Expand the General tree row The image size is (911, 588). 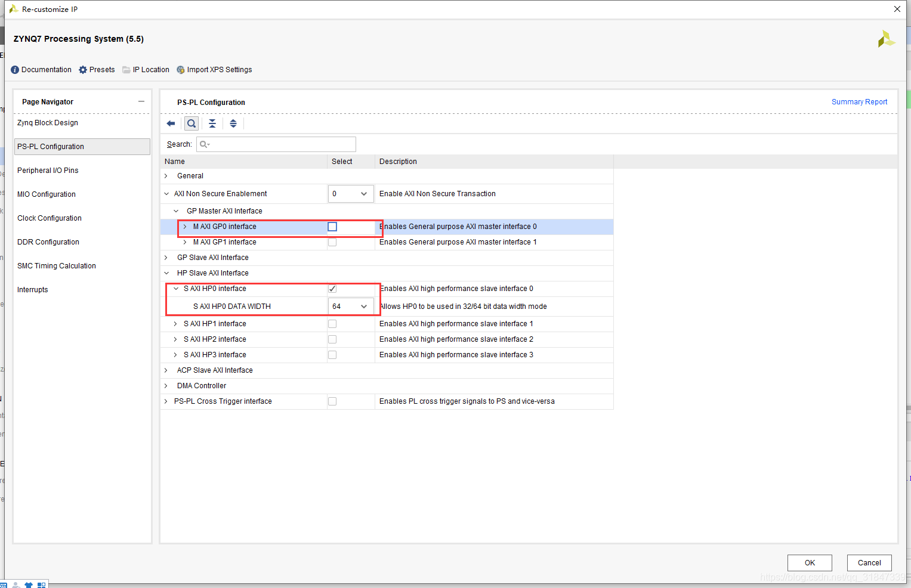(166, 176)
